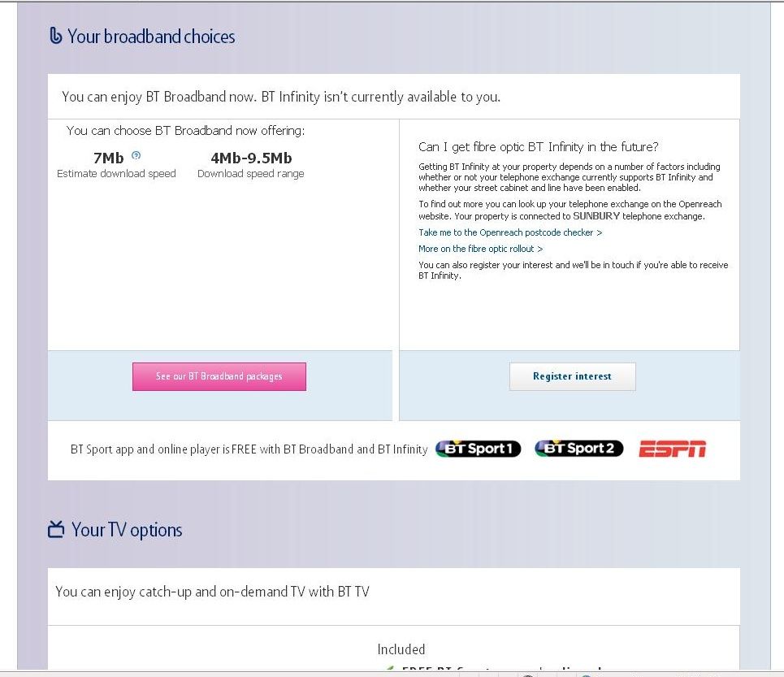
Task: Click the catch-up and on-demand TV message
Action: [212, 592]
